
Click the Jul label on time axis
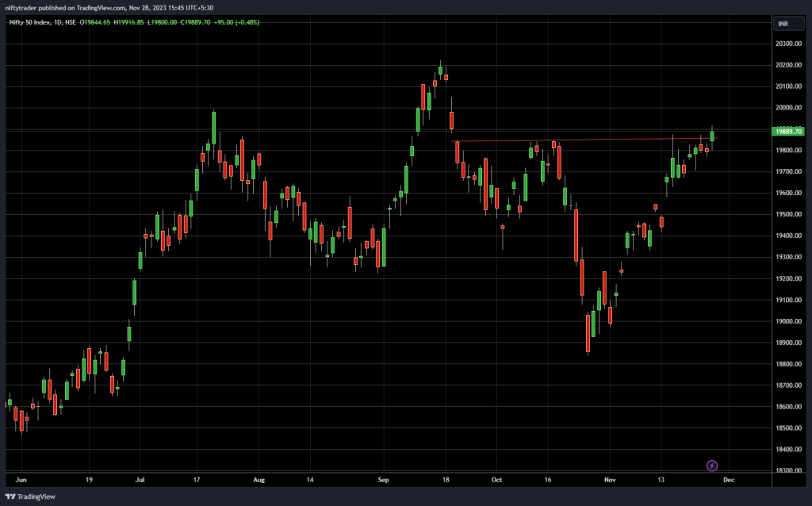pyautogui.click(x=140, y=480)
